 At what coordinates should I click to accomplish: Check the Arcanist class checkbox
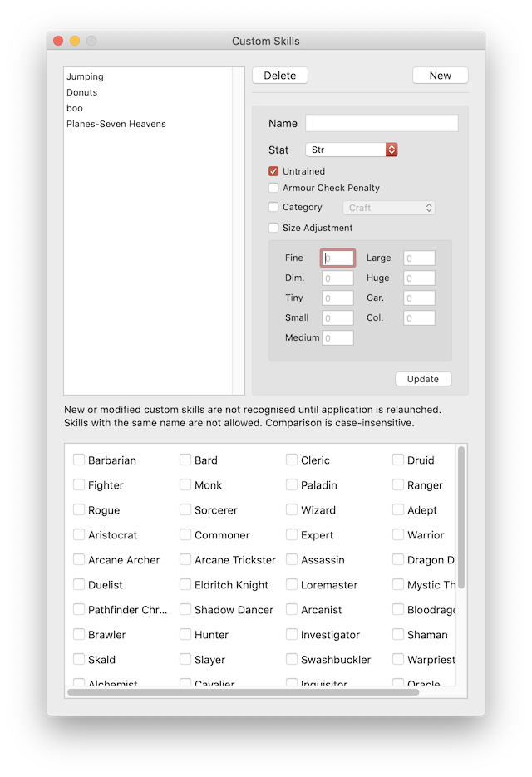point(292,608)
